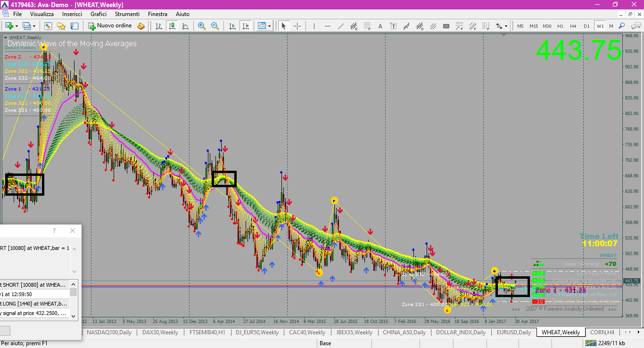This screenshot has width=644, height=348.
Task: Select the Fibonacci retracement tool
Action: [367, 26]
